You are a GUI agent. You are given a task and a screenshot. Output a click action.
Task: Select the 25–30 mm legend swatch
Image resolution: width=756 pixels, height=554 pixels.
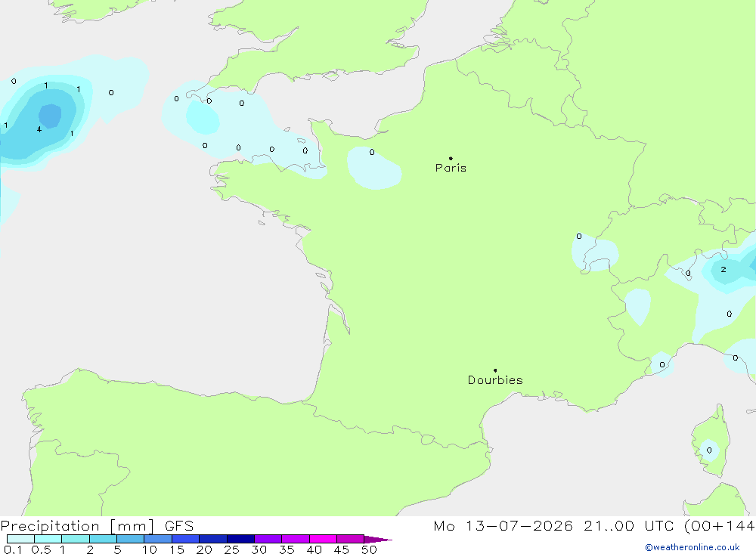click(240, 539)
